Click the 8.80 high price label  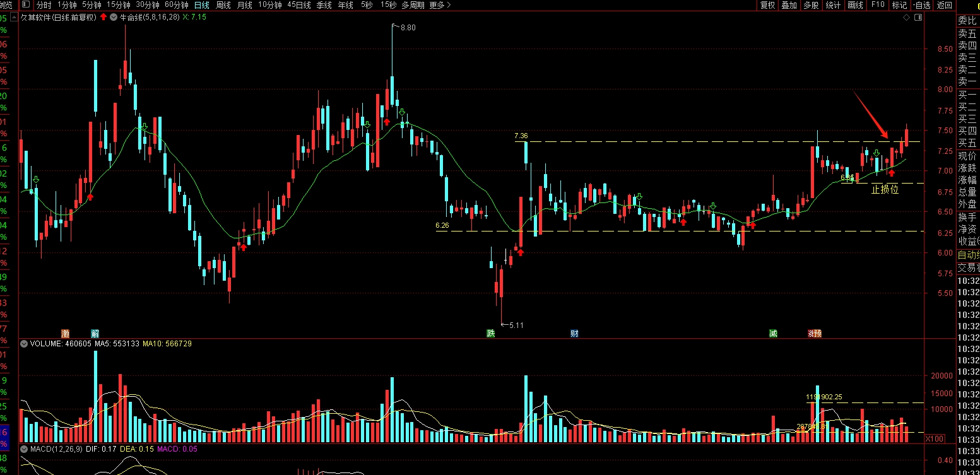coord(408,27)
